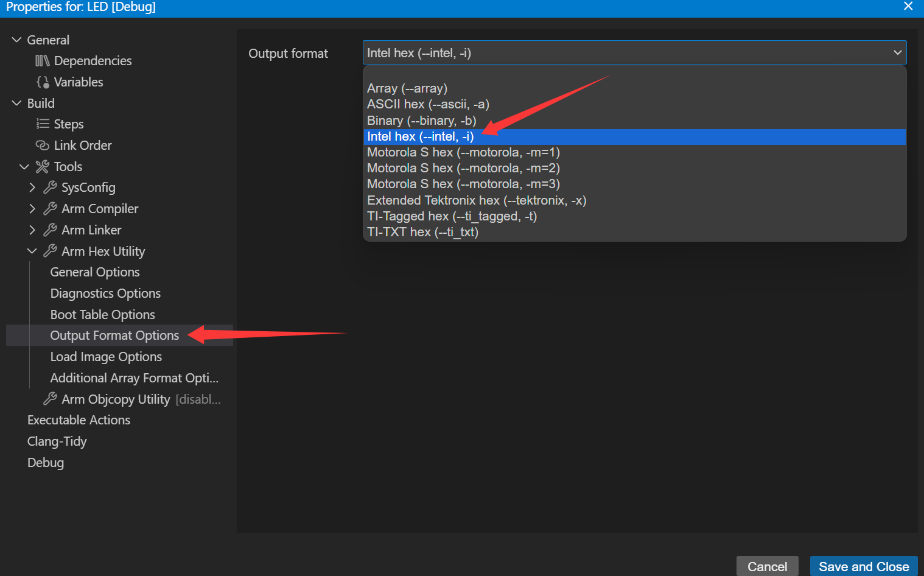Expand the Arm Linker node arrow
Screen dimensions: 924x576
pyautogui.click(x=32, y=230)
